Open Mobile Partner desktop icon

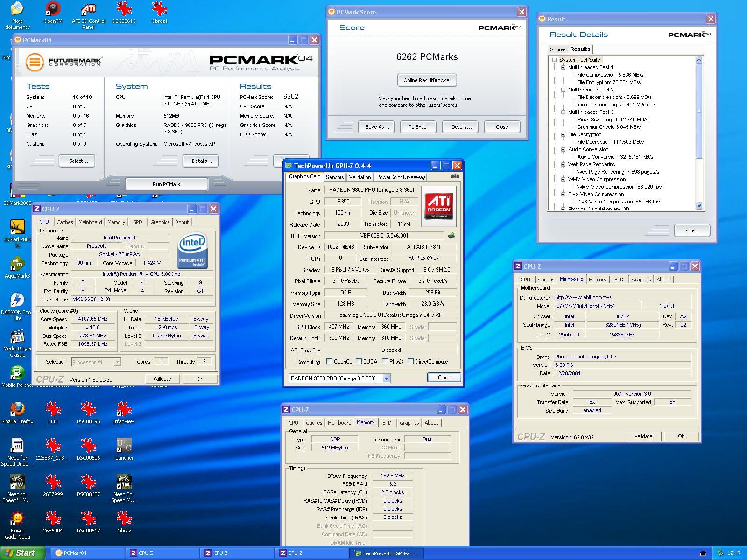17,377
